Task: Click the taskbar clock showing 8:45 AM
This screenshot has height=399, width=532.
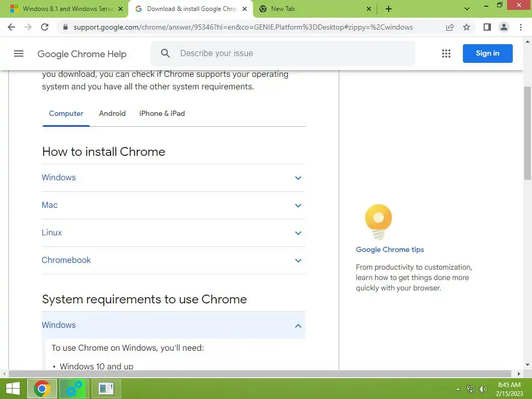Action: tap(509, 389)
